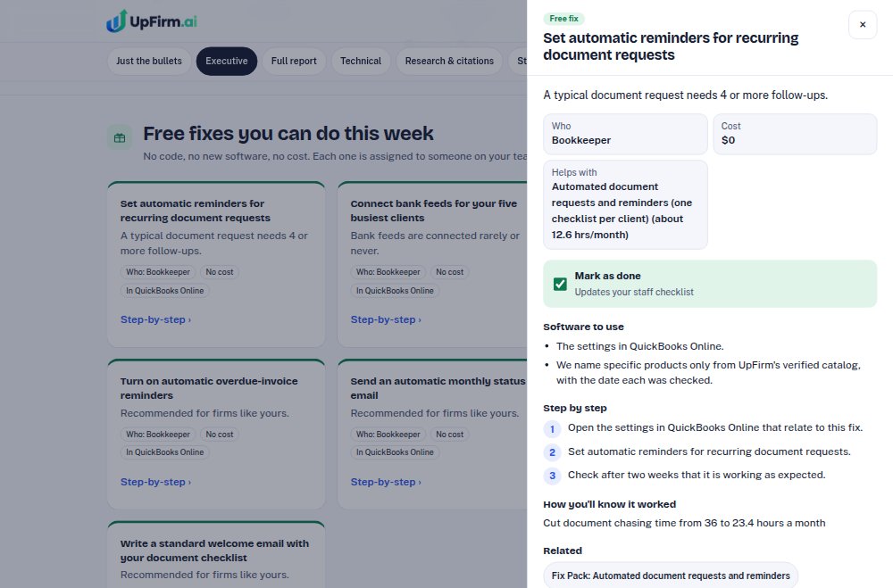Click the 'Set automatic reminders for recurring' card title
Image resolution: width=893 pixels, height=588 pixels.
click(x=196, y=211)
